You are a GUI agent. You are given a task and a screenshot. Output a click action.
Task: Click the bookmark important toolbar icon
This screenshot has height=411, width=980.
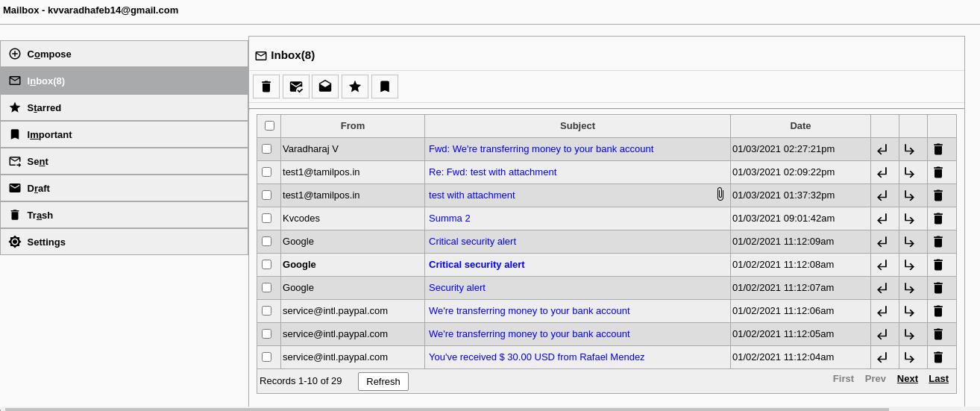pos(385,87)
